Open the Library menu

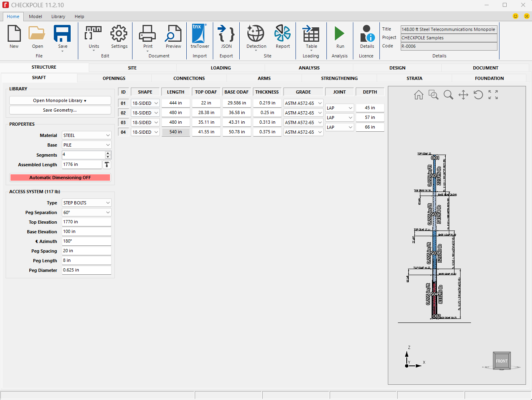tap(58, 16)
